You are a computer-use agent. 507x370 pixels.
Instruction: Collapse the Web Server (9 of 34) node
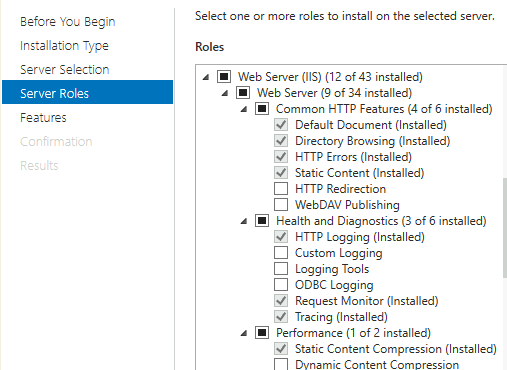tap(225, 93)
